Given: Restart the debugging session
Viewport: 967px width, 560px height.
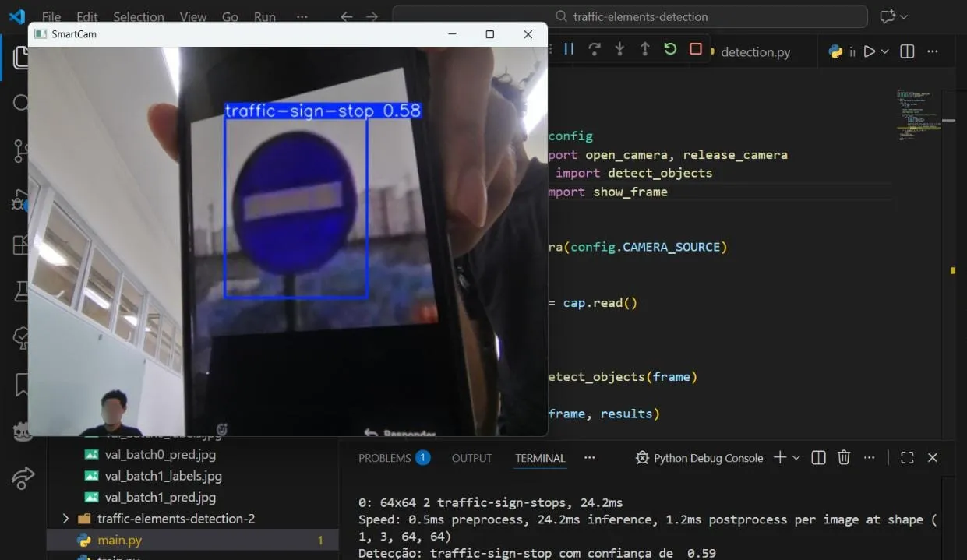Looking at the screenshot, I should click(x=670, y=49).
